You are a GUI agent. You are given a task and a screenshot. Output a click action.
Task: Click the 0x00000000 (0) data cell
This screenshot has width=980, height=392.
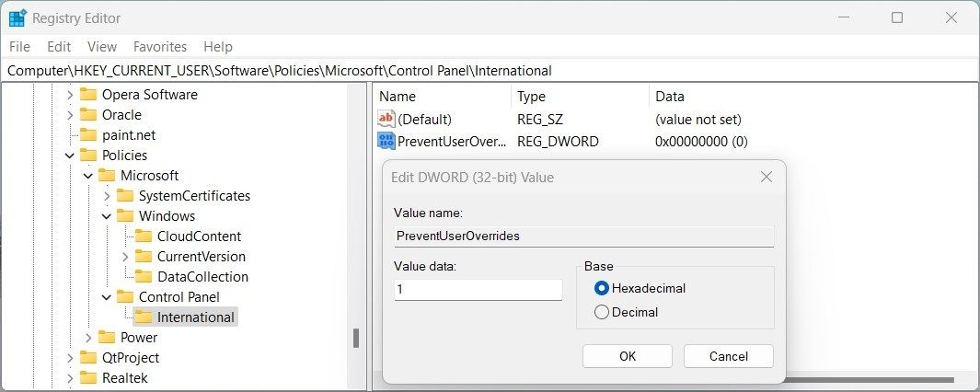tap(701, 142)
